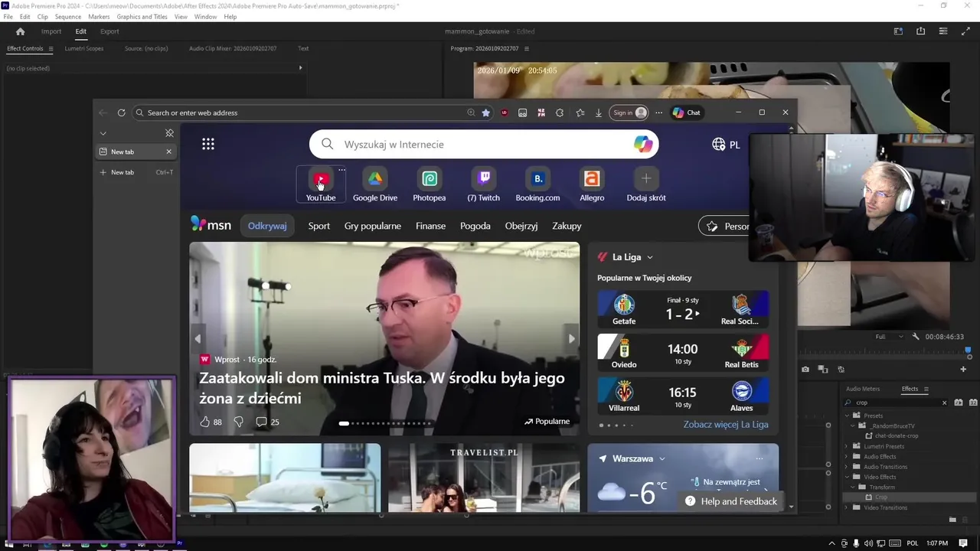This screenshot has width=980, height=551.
Task: Open the Audio Clip Mixer tab
Action: 233,48
